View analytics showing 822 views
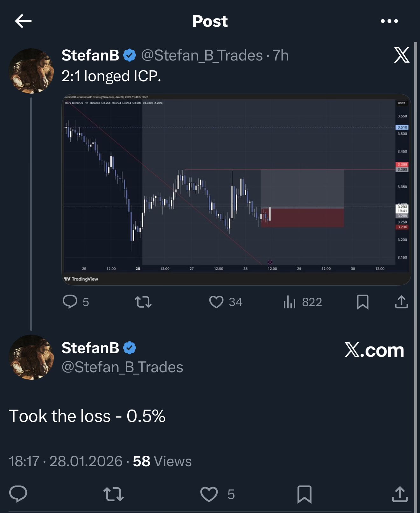Image resolution: width=420 pixels, height=513 pixels. click(x=290, y=302)
